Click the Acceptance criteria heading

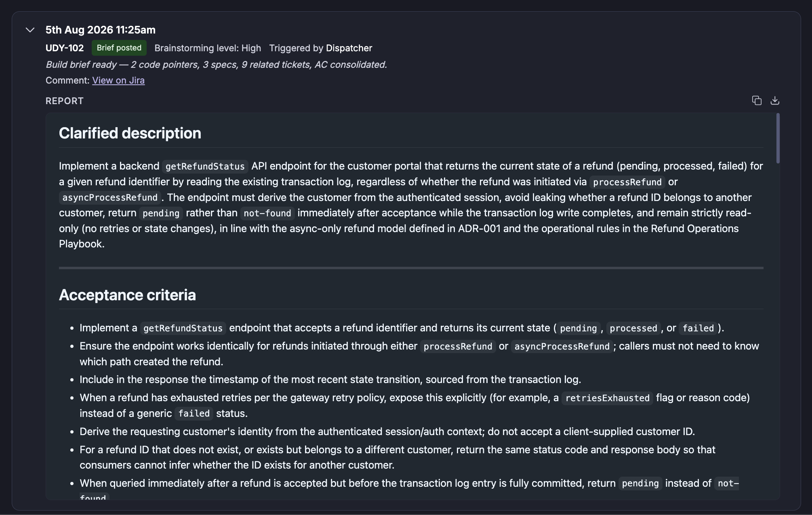[127, 295]
